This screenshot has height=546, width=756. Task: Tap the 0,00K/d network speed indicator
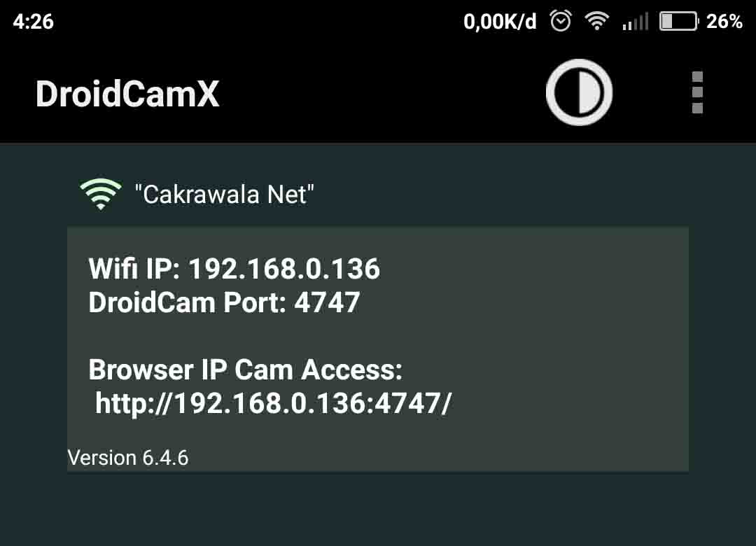tap(500, 22)
